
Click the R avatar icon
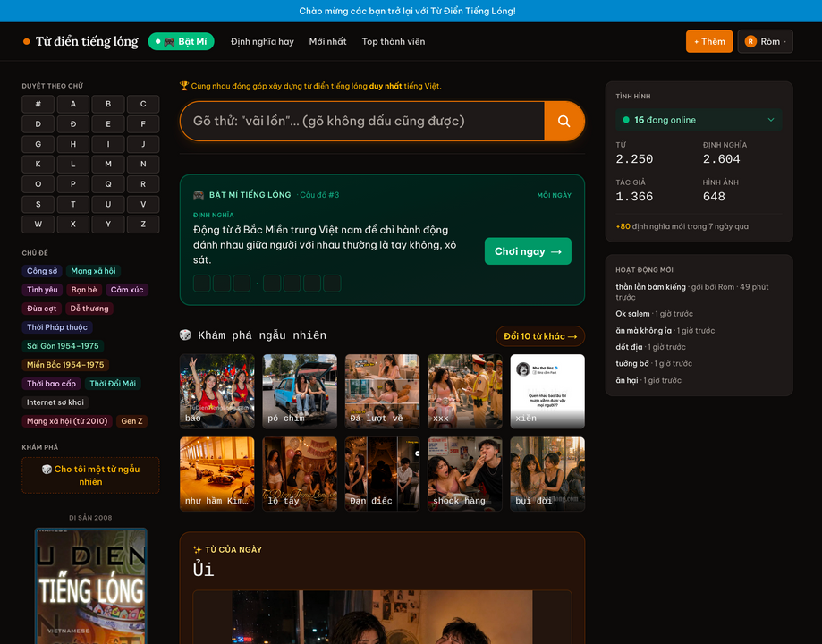[750, 41]
